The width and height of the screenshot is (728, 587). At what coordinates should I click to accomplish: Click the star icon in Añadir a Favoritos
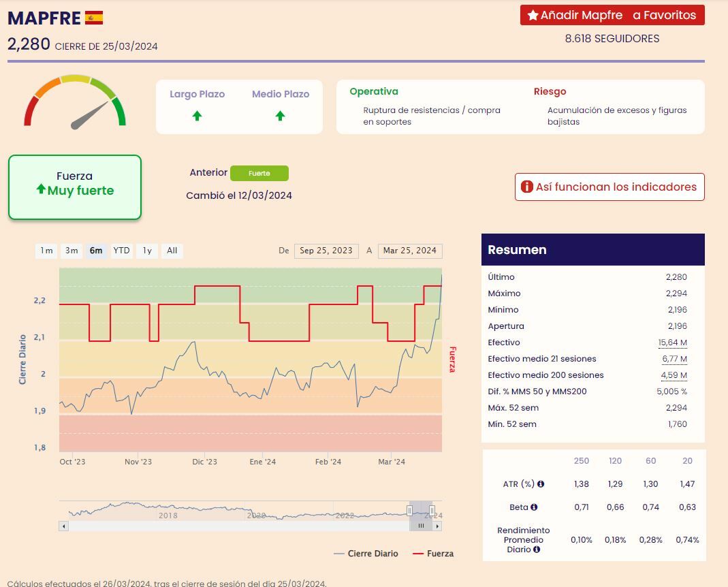[533, 15]
